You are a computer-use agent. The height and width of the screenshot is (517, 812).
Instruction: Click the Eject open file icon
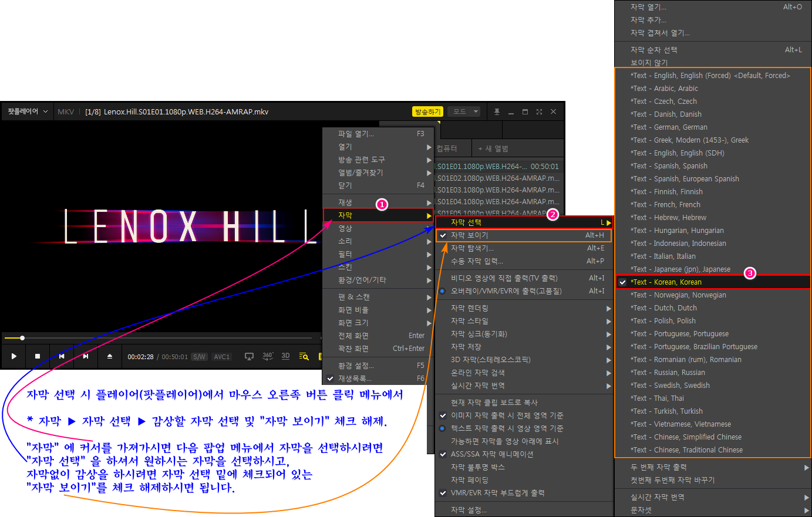[110, 356]
